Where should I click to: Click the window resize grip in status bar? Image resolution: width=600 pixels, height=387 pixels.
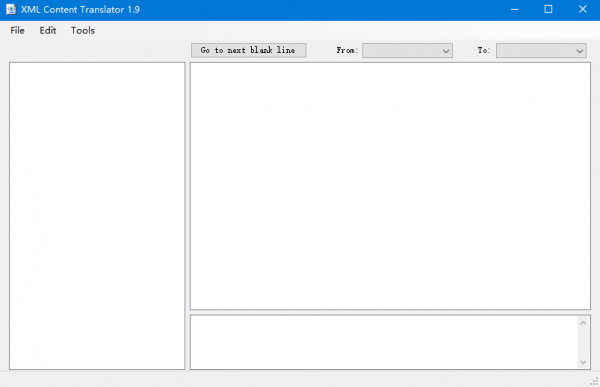coord(594,381)
